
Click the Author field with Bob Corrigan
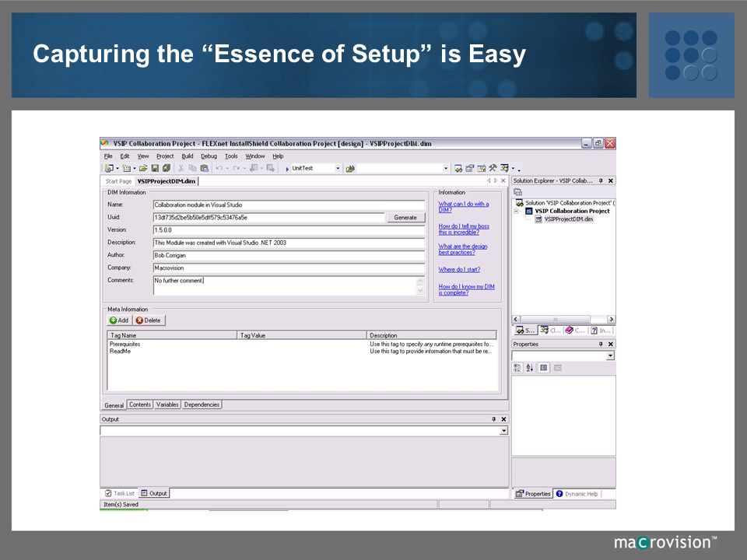[289, 255]
